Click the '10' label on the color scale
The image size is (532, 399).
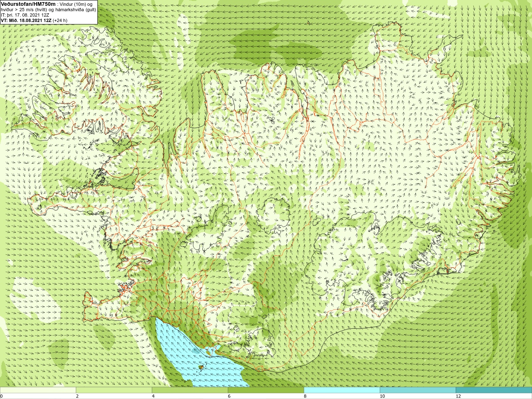click(382, 396)
